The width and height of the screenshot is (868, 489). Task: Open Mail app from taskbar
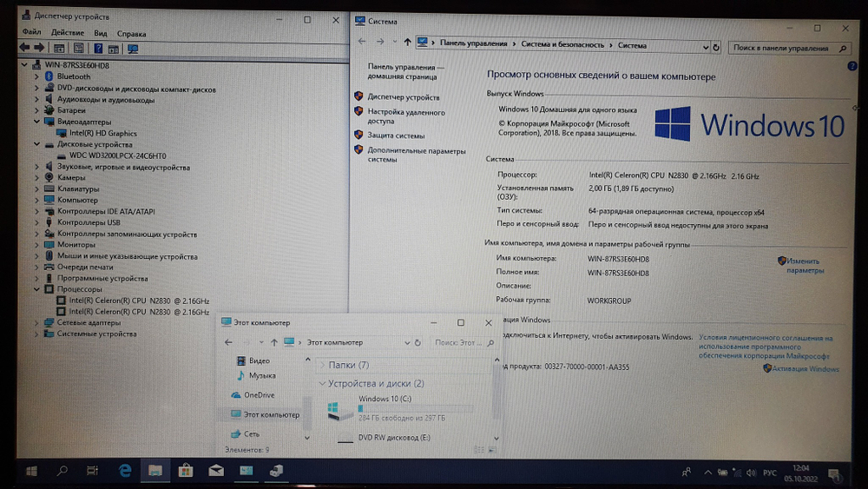[x=216, y=471]
